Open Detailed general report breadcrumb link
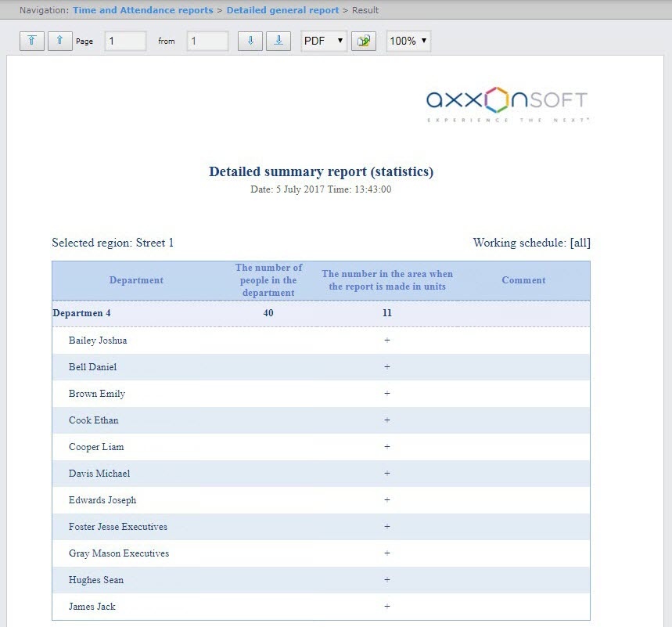The height and width of the screenshot is (627, 672). (x=282, y=10)
